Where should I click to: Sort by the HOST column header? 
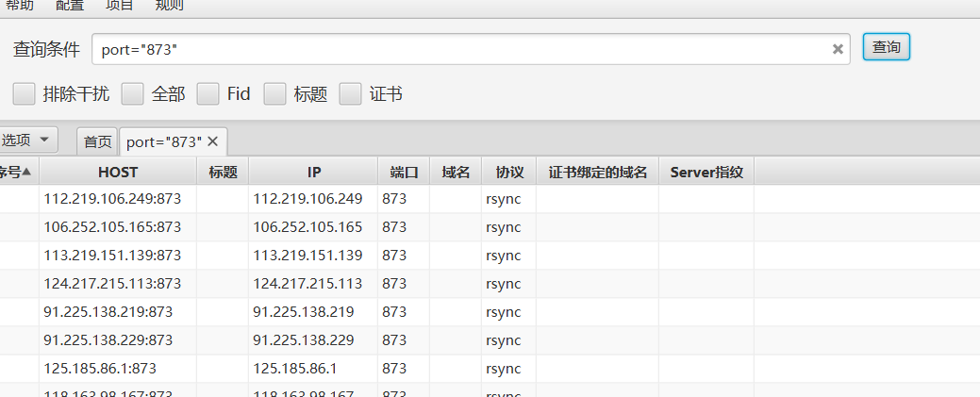pos(118,172)
